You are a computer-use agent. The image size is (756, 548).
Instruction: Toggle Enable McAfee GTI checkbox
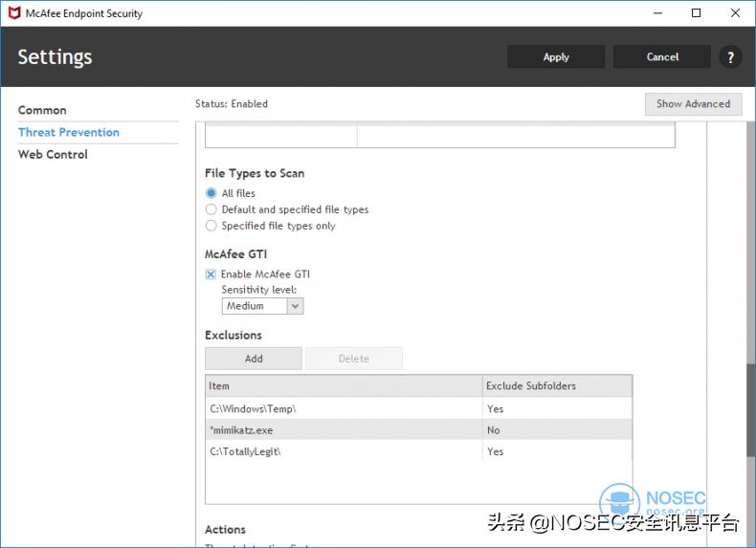[x=211, y=274]
